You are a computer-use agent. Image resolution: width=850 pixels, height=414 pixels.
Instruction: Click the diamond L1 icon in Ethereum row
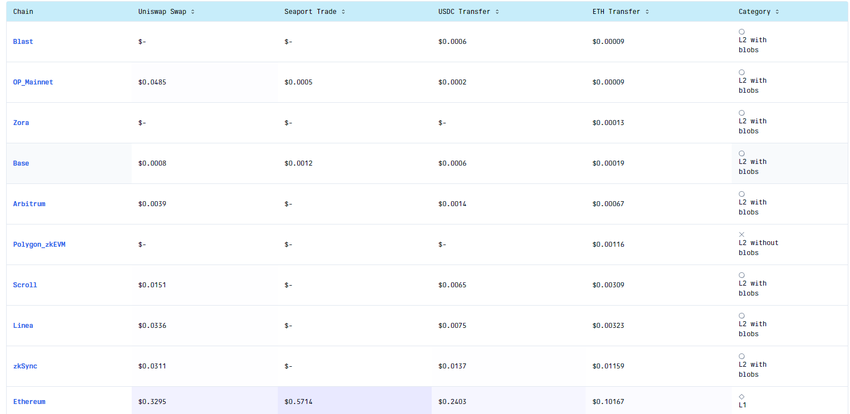(x=742, y=397)
